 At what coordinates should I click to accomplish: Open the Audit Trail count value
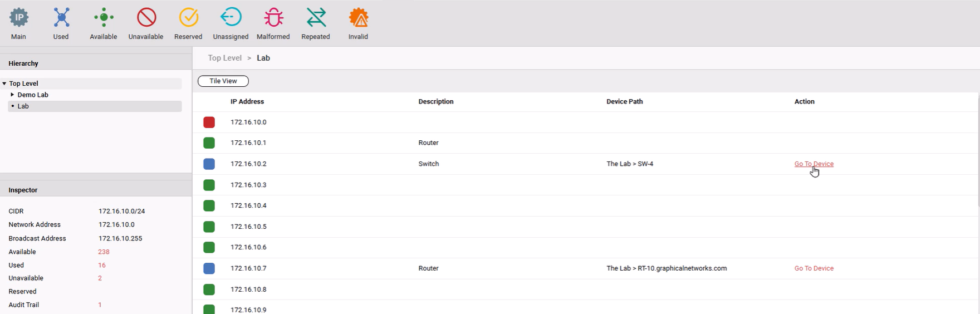tap(100, 305)
